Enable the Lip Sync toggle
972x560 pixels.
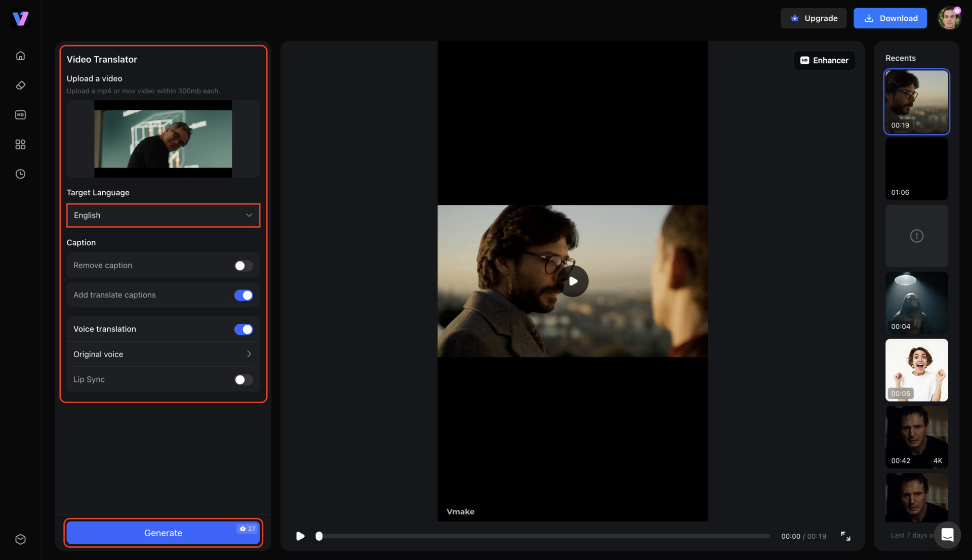[x=244, y=379]
